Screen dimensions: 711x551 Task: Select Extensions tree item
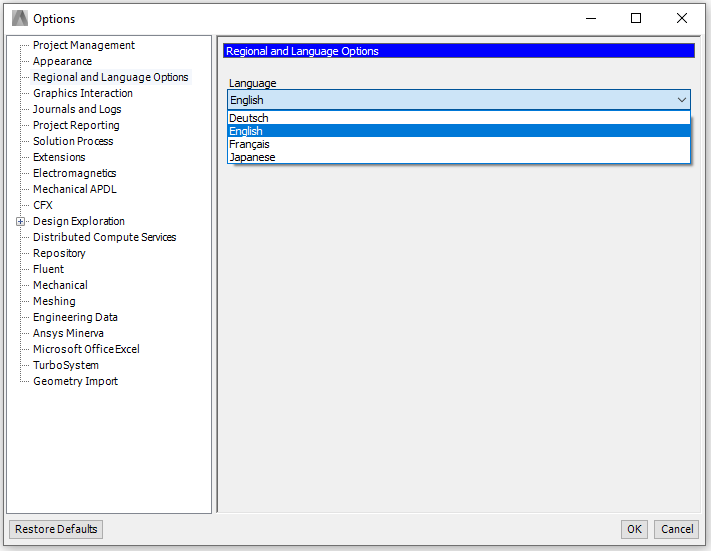click(59, 157)
